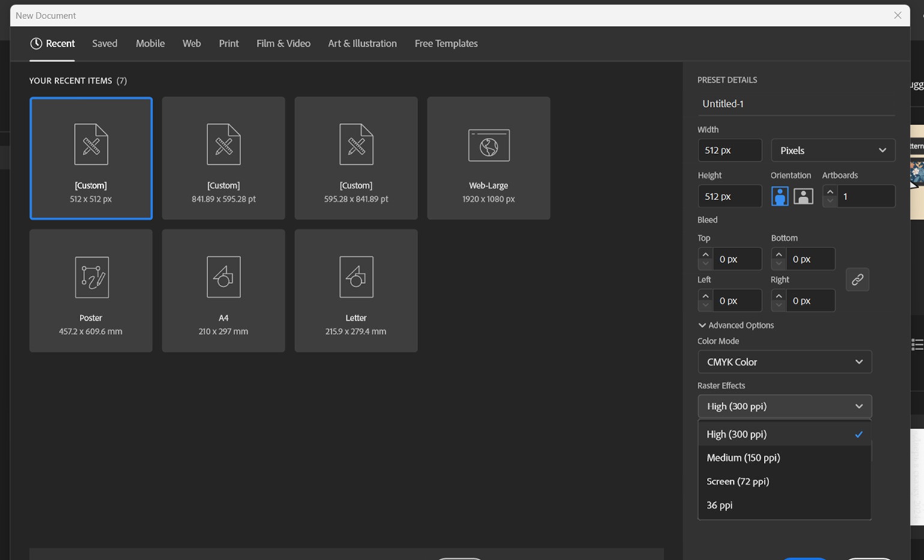Select the Web-Large 1920 x 1080 preset
Screen dimensions: 924x560
pyautogui.click(x=488, y=158)
